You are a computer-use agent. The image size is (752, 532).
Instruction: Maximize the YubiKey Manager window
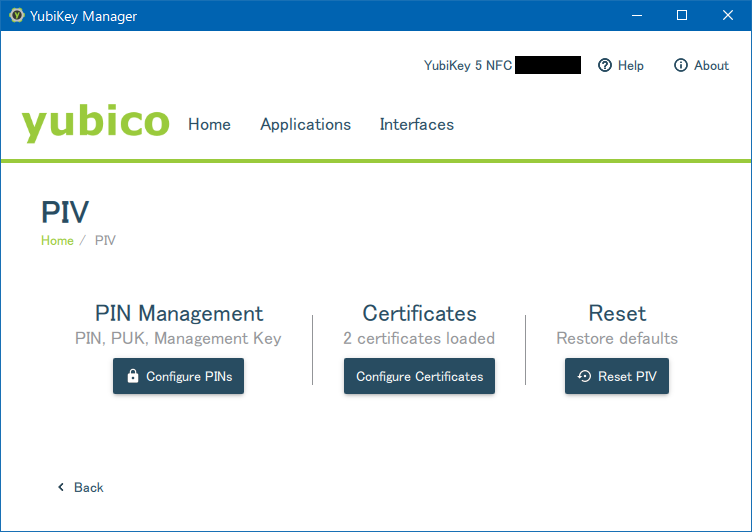(682, 15)
